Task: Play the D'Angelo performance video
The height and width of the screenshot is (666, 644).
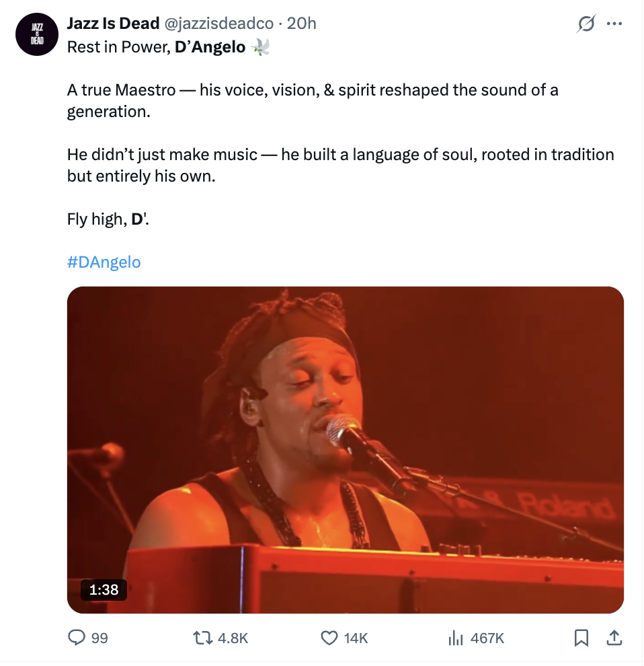Action: click(346, 449)
